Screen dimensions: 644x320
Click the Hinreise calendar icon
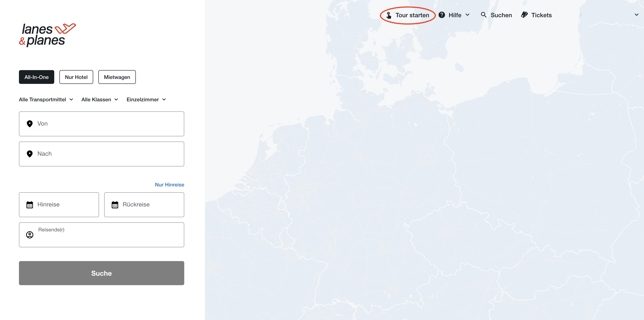pos(29,205)
